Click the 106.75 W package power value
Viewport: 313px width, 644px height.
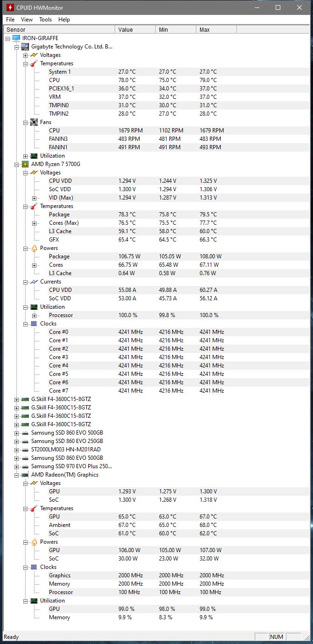point(130,256)
